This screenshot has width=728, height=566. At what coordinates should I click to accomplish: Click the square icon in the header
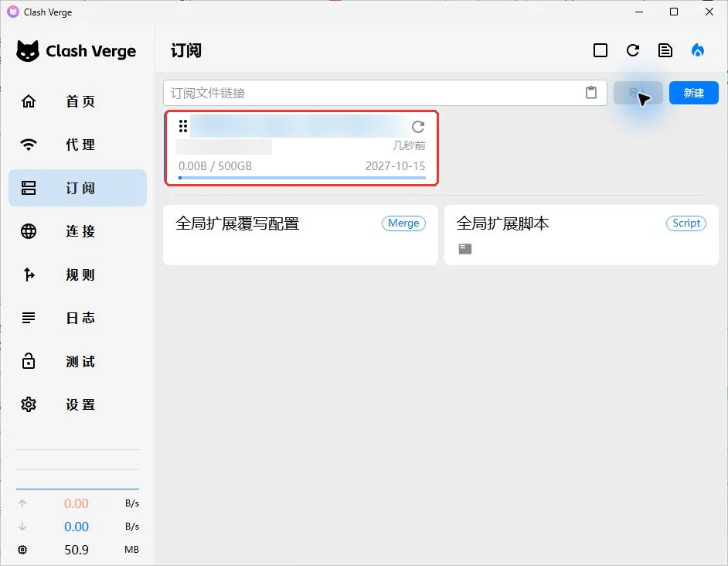click(x=600, y=50)
